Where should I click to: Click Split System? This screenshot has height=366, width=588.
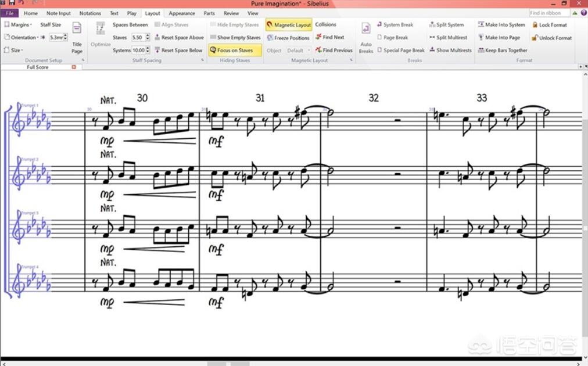pos(446,25)
